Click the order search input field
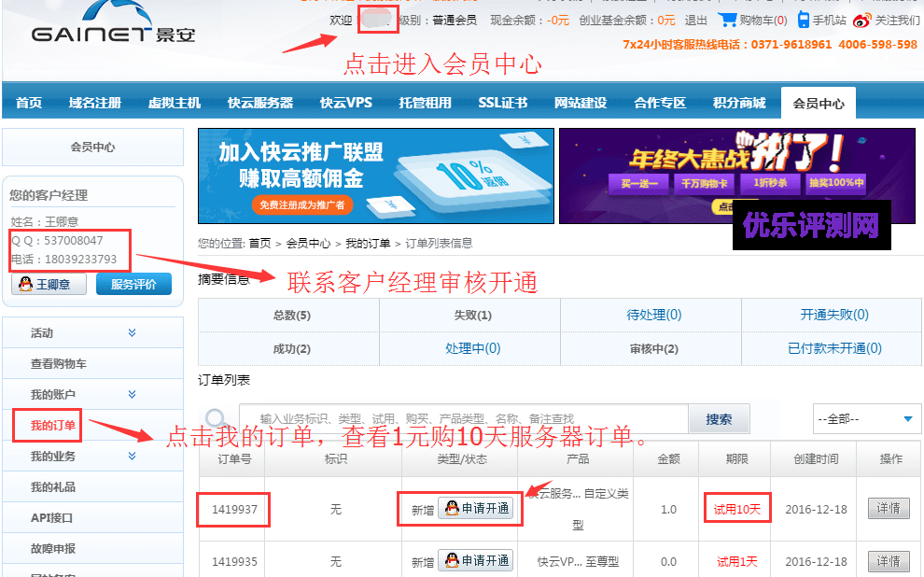 click(x=463, y=419)
